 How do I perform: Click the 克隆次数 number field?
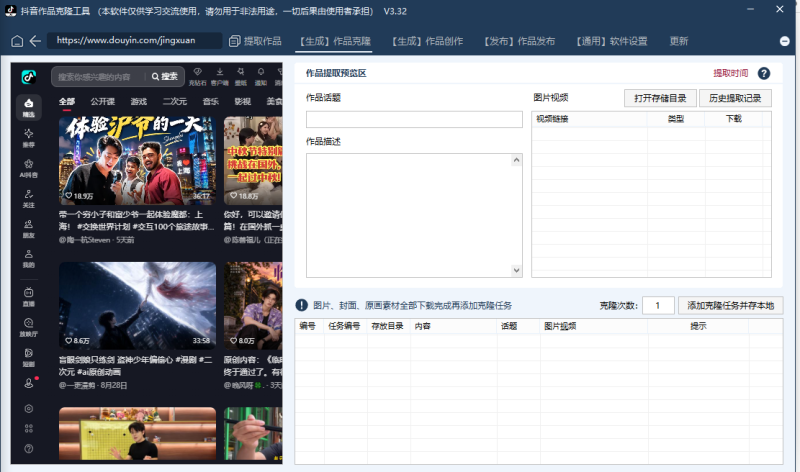[658, 305]
